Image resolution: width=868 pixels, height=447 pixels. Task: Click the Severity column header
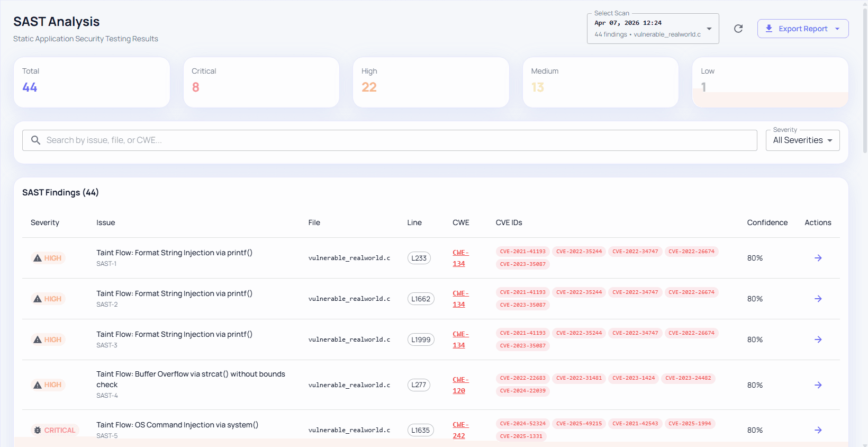[x=45, y=223]
